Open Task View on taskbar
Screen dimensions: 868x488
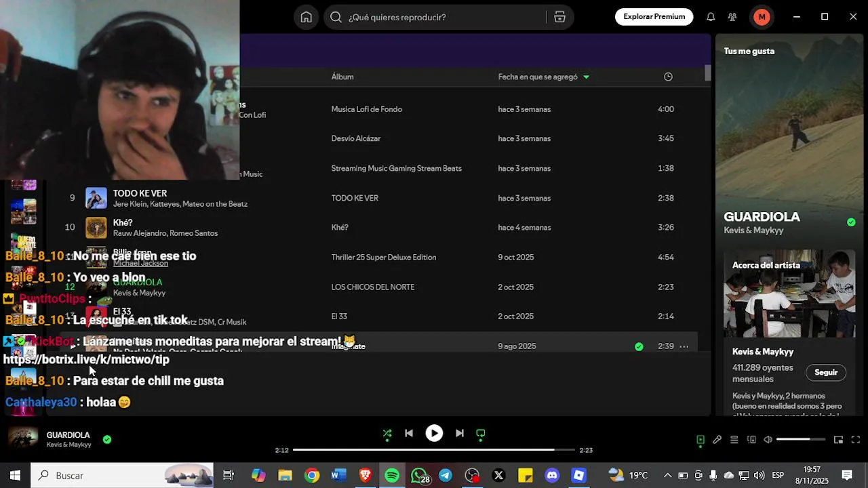[x=229, y=476]
